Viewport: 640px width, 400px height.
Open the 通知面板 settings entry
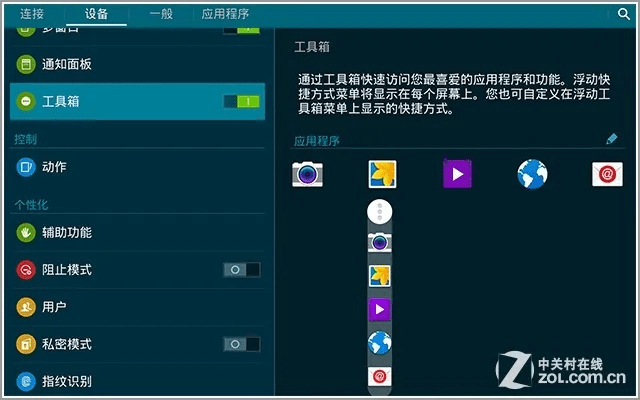pos(66,64)
